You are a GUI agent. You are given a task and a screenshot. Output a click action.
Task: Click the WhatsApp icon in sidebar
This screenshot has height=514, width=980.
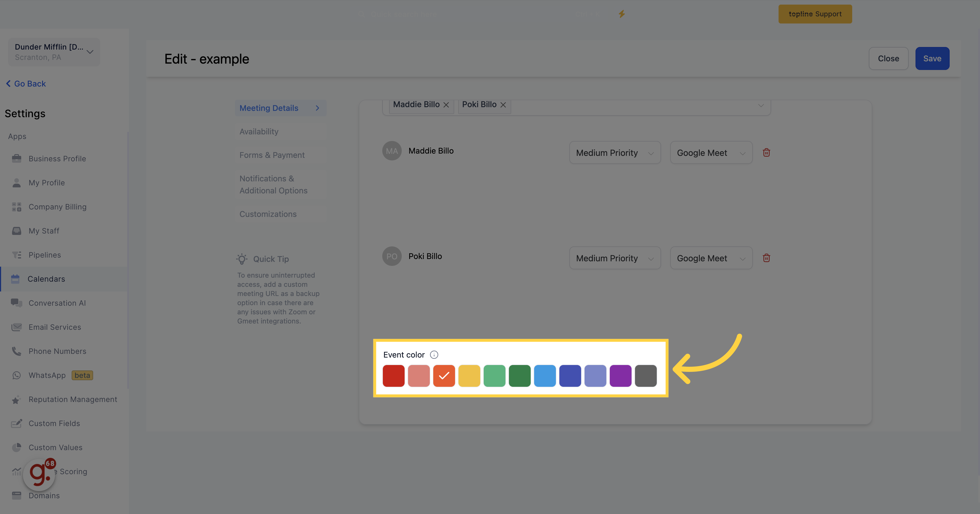click(17, 375)
